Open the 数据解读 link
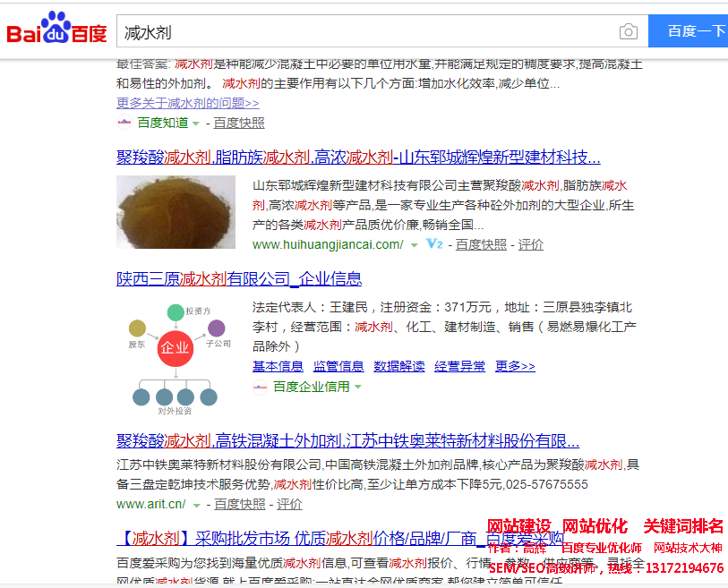 coord(399,366)
